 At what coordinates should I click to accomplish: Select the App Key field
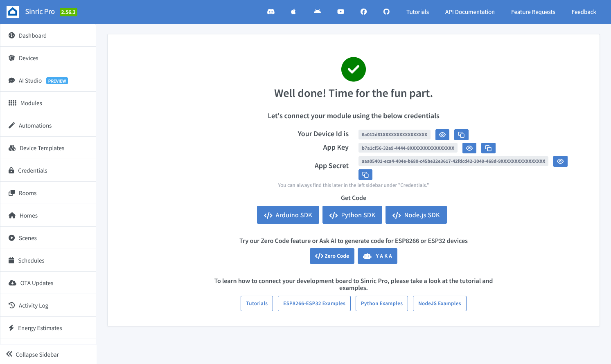coord(408,148)
